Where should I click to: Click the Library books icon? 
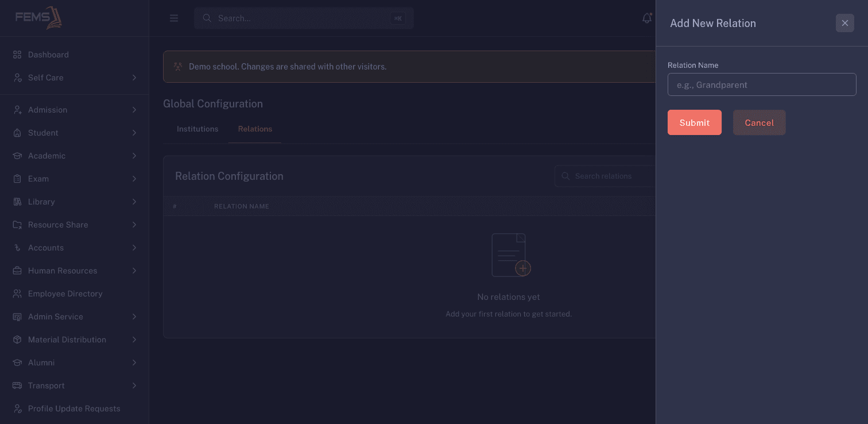click(17, 202)
